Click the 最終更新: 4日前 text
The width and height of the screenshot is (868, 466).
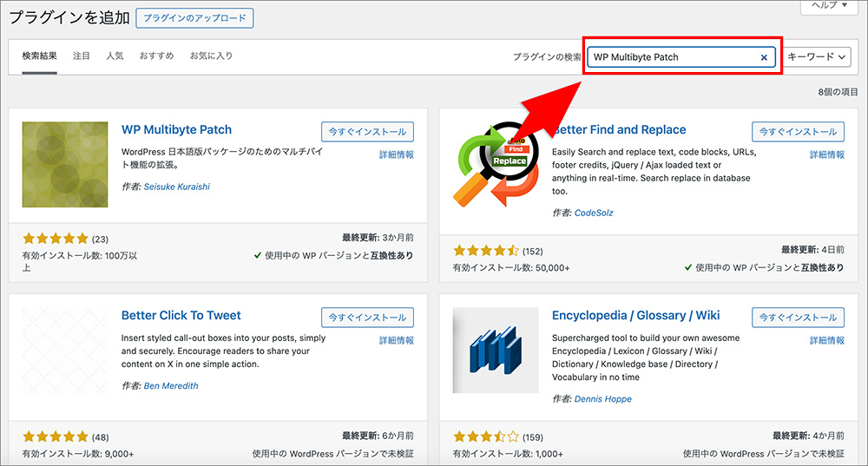(x=812, y=250)
